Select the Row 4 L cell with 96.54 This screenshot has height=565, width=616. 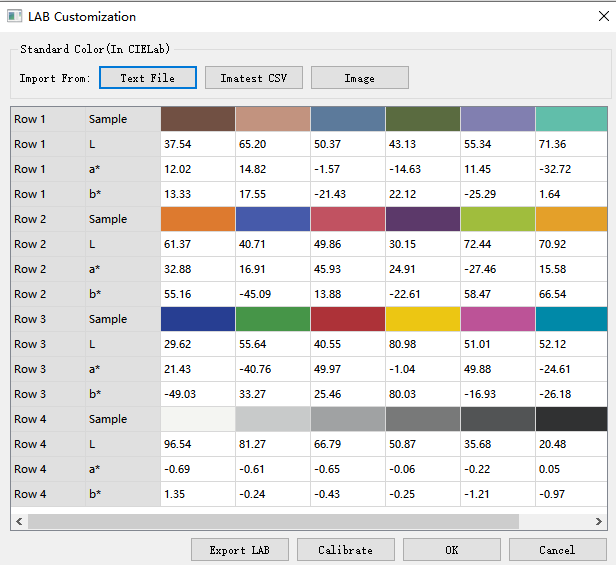[x=198, y=444]
